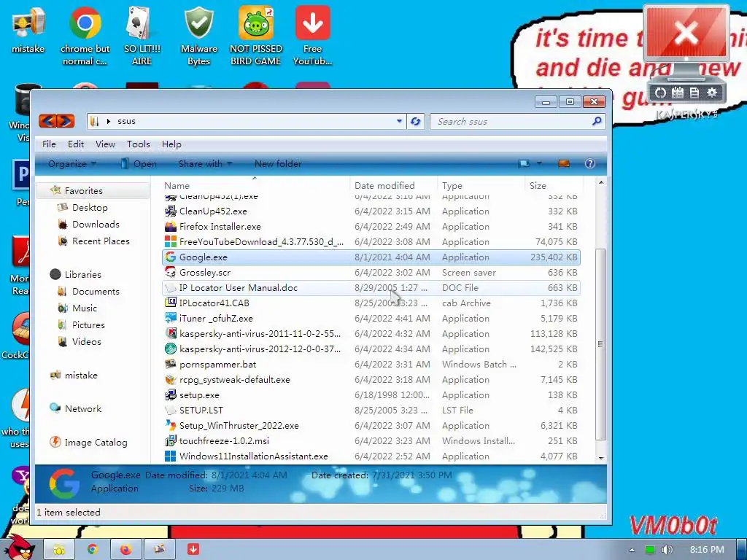Viewport: 747px width, 560px height.
Task: Select FreeYouTubeDownload installer icon
Action: pos(171,242)
